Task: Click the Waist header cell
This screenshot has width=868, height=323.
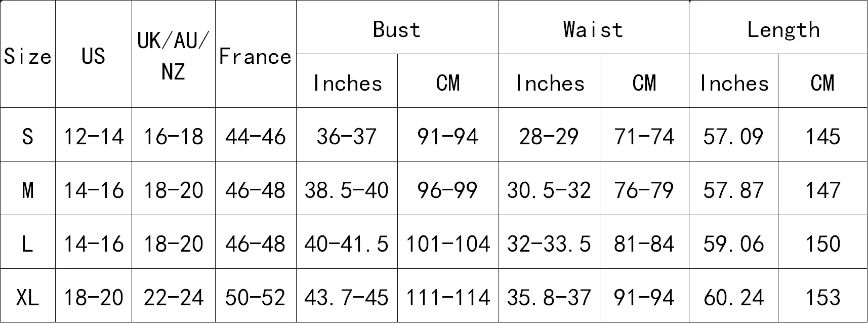Action: point(594,27)
